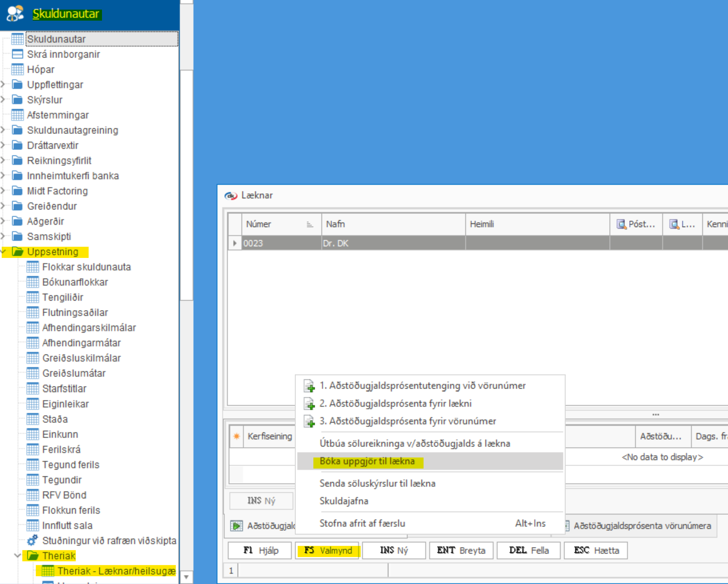Click green play icon beside Aðstöðugjald tab

[x=236, y=525]
